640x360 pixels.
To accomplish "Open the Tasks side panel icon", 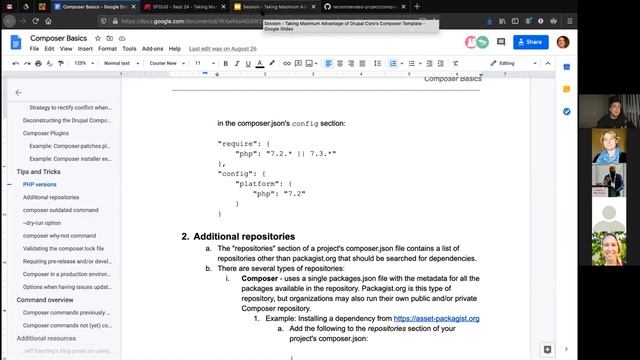I will pyautogui.click(x=567, y=111).
